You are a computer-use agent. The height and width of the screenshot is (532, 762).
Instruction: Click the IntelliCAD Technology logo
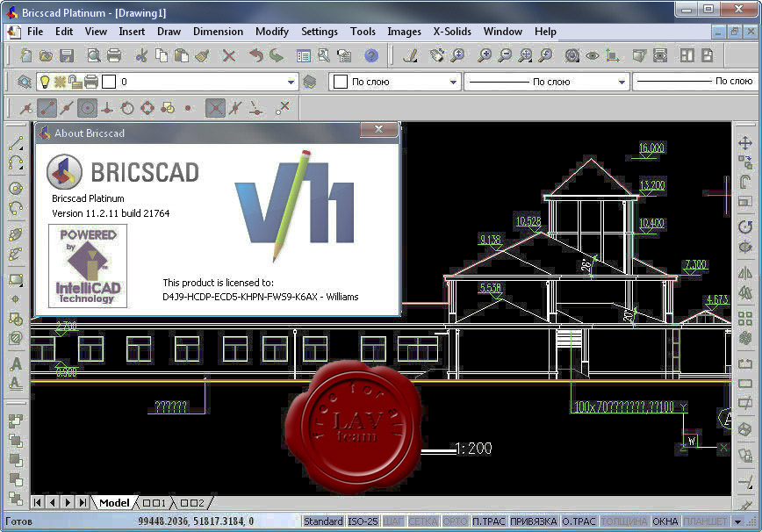[88, 266]
